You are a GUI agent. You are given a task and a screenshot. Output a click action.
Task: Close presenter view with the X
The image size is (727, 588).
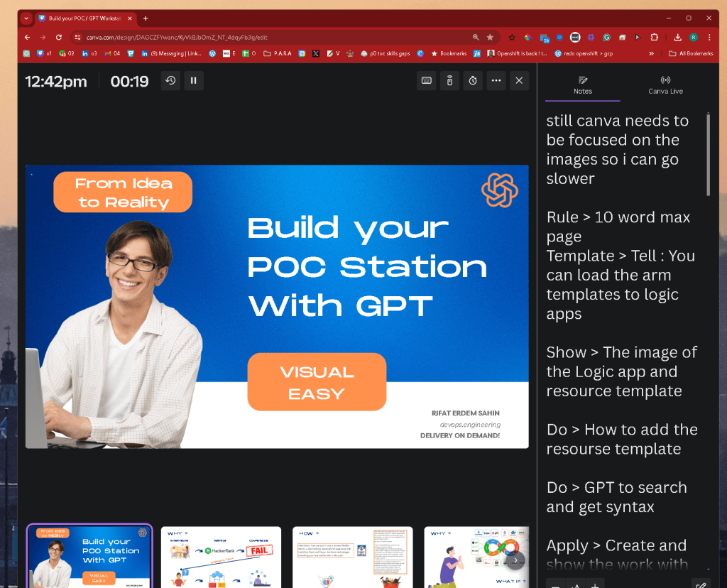(519, 81)
